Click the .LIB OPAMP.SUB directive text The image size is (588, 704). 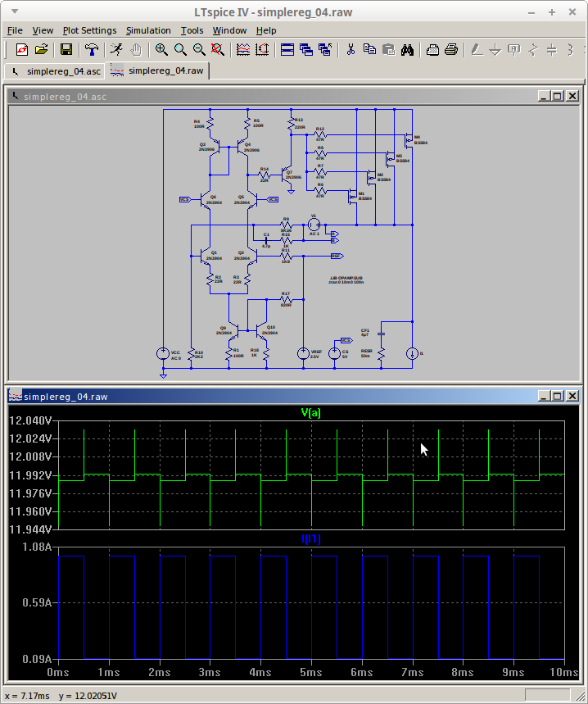[x=346, y=279]
